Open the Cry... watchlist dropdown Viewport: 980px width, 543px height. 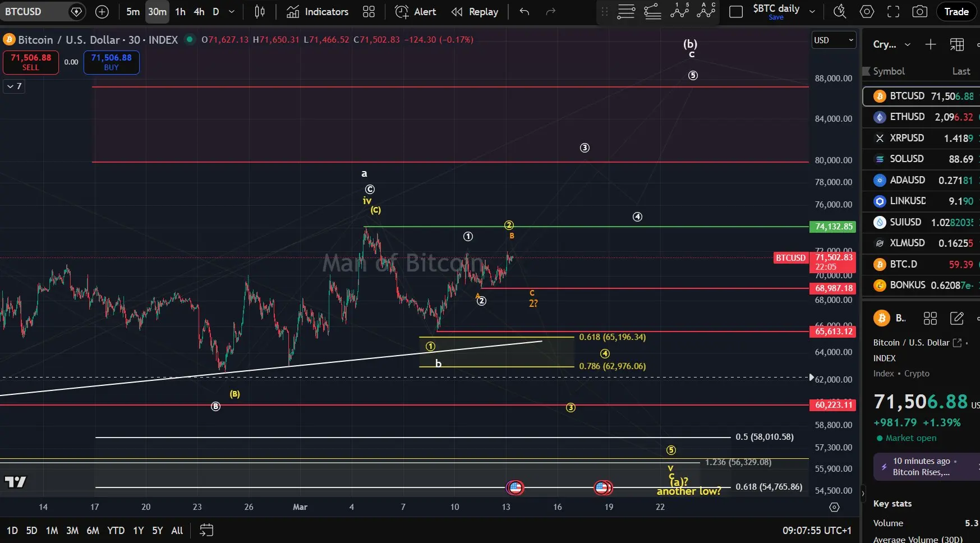(891, 44)
